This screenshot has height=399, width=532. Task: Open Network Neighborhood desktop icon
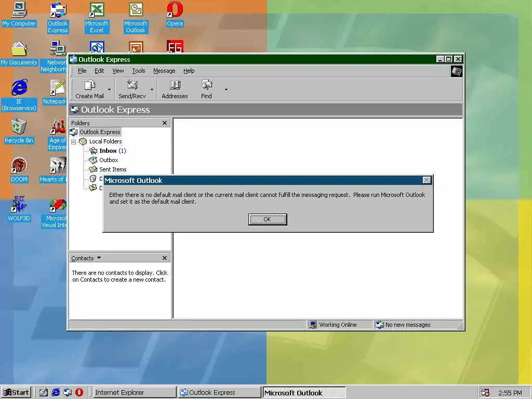[54, 56]
